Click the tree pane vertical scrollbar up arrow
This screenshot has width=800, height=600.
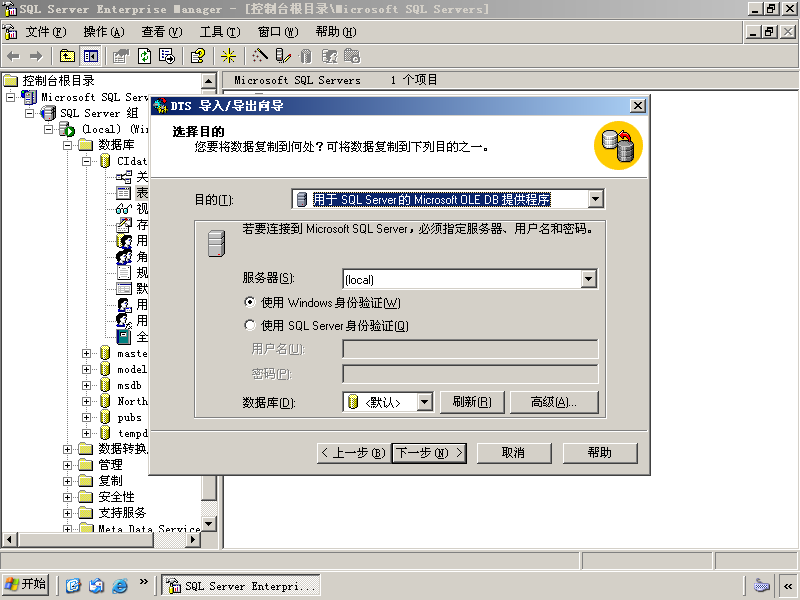coord(209,81)
